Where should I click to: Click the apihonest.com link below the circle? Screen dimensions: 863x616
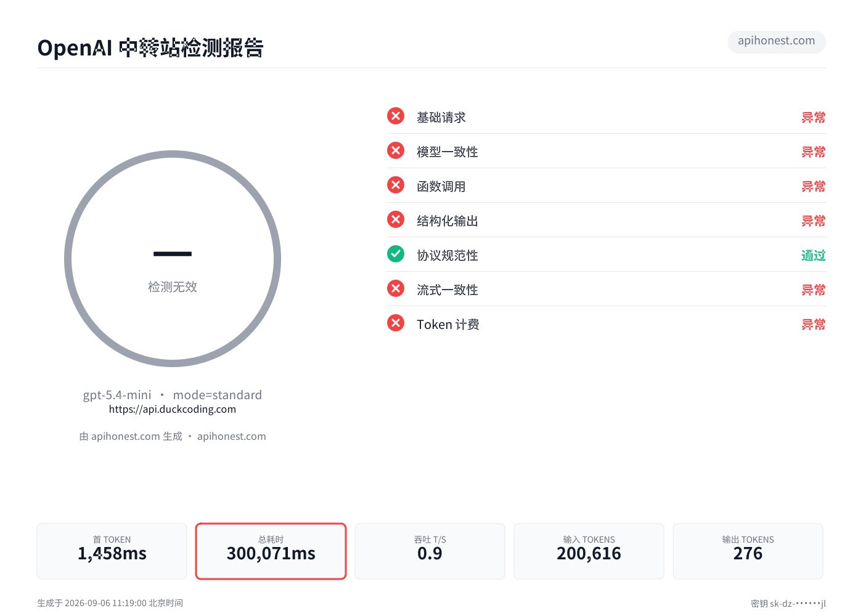[232, 436]
